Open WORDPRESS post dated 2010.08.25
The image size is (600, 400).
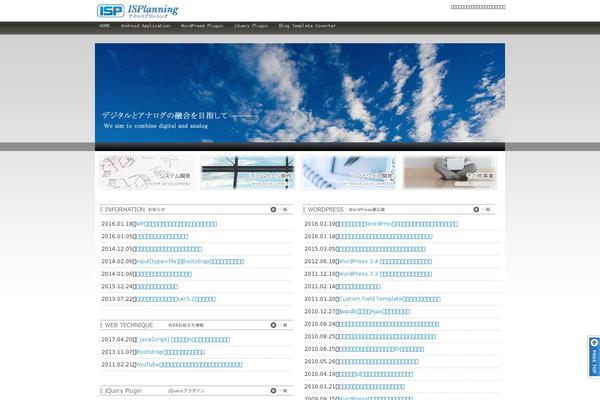pos(387,337)
